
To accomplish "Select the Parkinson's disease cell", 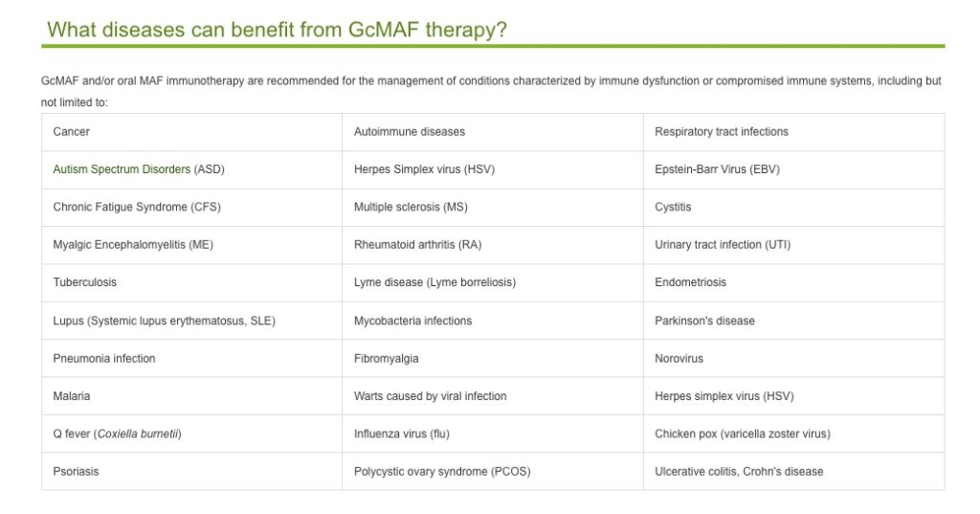I will 793,321.
